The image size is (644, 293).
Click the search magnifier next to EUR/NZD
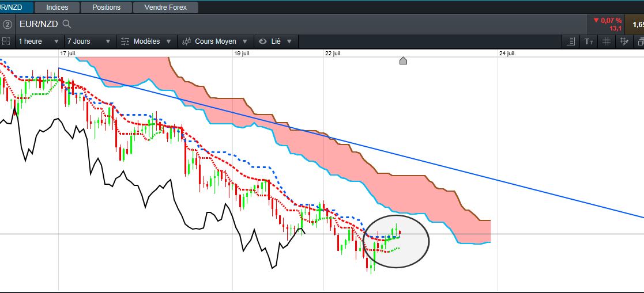pos(66,24)
